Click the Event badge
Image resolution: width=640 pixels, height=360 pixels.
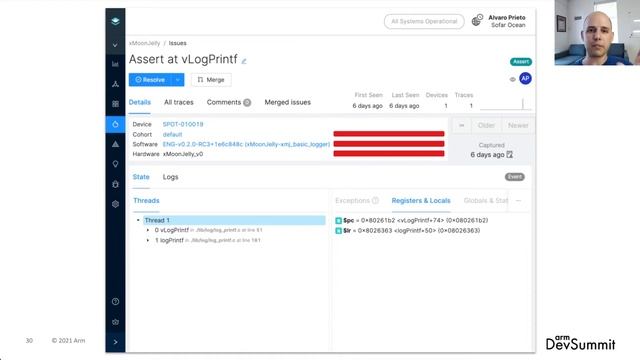[515, 177]
